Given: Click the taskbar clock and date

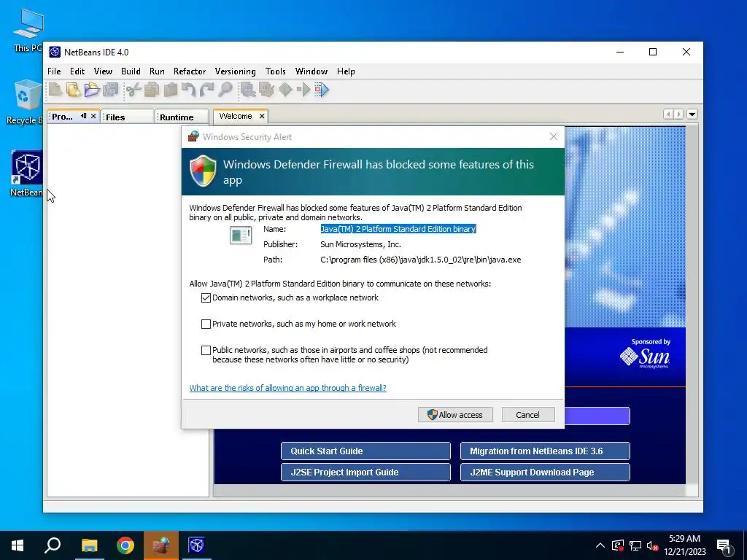Looking at the screenshot, I should coord(684,545).
